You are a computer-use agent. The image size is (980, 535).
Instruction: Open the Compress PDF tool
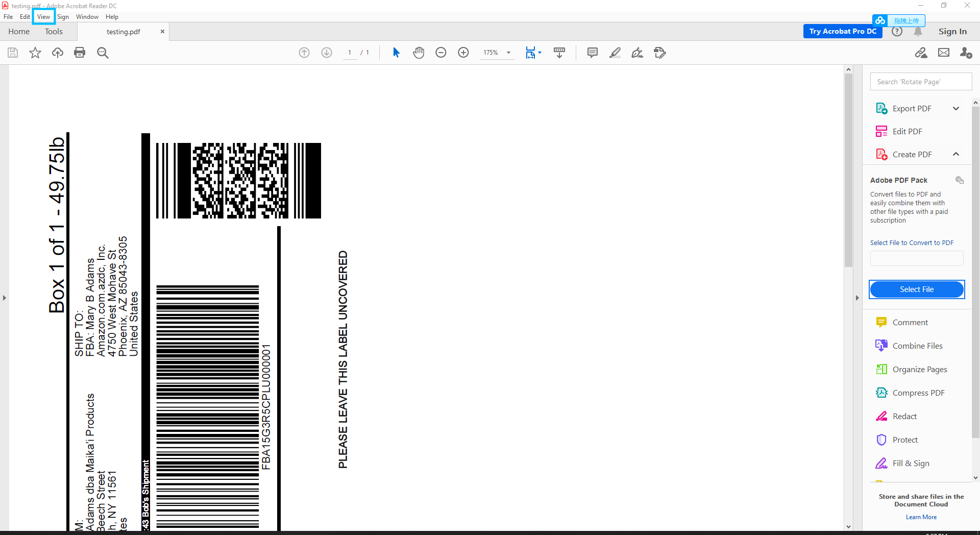[918, 393]
